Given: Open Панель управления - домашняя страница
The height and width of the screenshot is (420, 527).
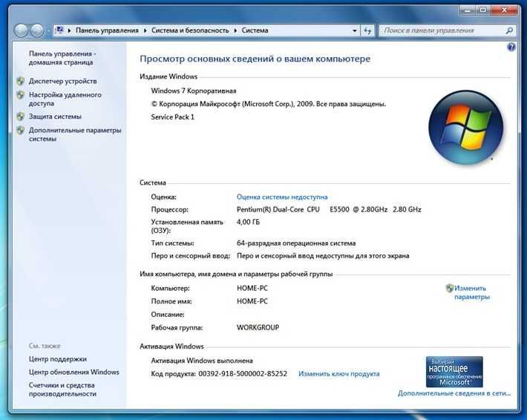Looking at the screenshot, I should tap(62, 58).
